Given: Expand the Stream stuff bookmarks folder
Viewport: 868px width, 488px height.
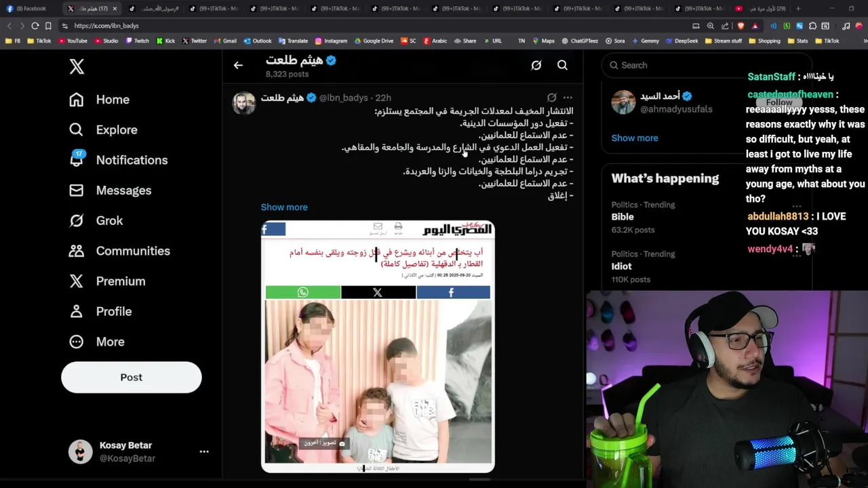Looking at the screenshot, I should (724, 41).
